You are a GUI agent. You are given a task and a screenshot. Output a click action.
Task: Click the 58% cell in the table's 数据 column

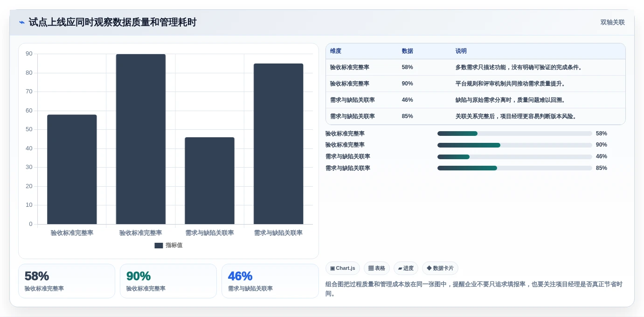(x=408, y=67)
